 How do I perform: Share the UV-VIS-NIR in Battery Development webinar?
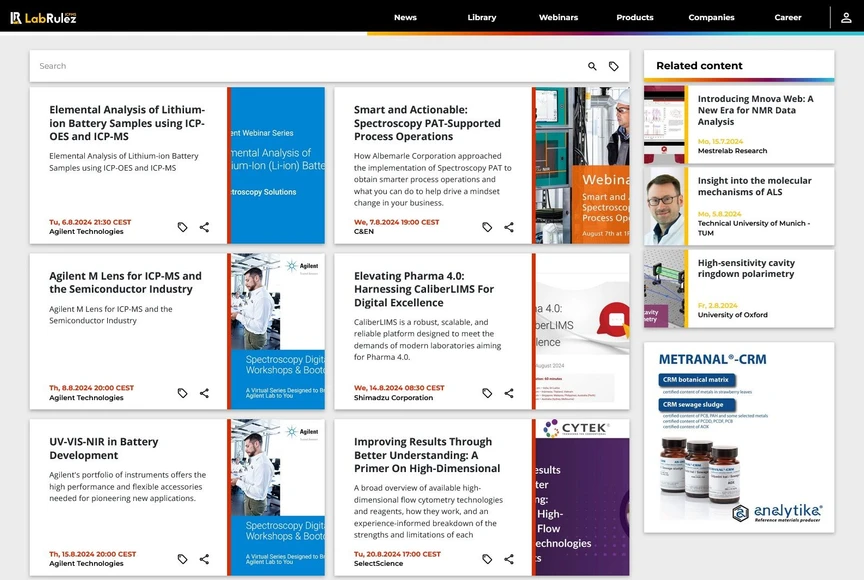pyautogui.click(x=204, y=559)
